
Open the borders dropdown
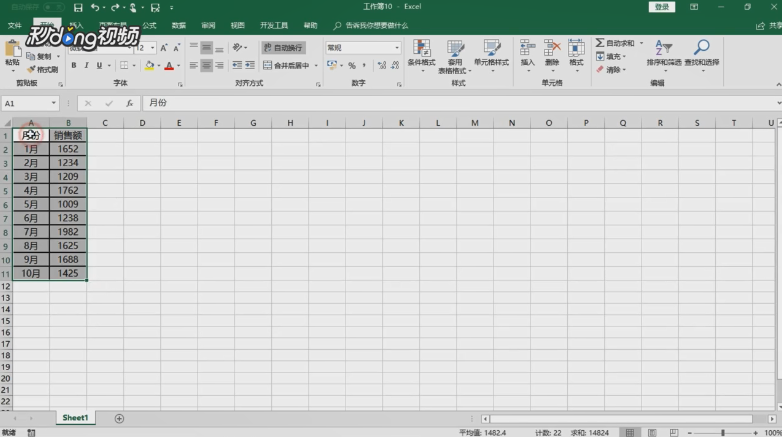pos(134,65)
